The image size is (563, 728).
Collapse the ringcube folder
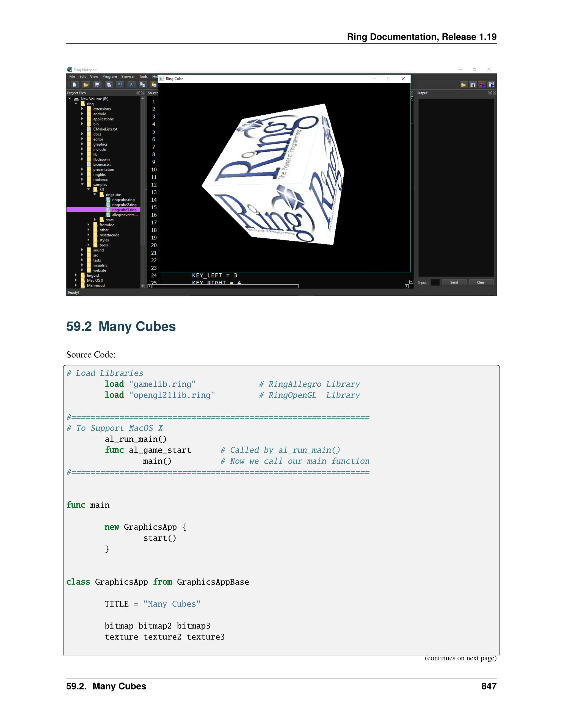(x=95, y=194)
